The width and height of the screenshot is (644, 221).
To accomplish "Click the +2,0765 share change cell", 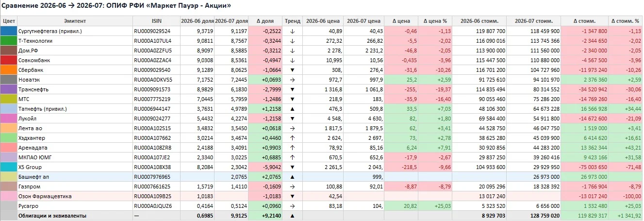I will tap(265, 176).
